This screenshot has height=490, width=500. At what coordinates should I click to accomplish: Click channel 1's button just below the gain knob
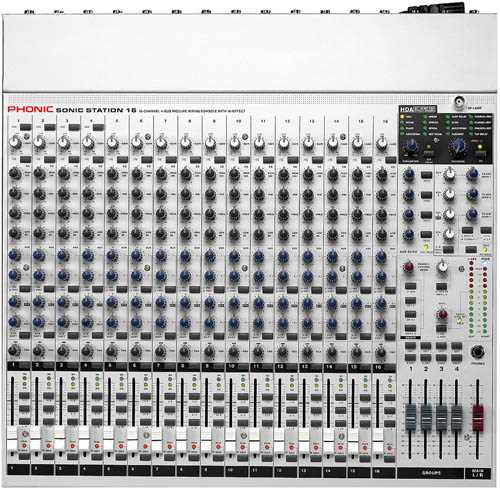[25, 160]
